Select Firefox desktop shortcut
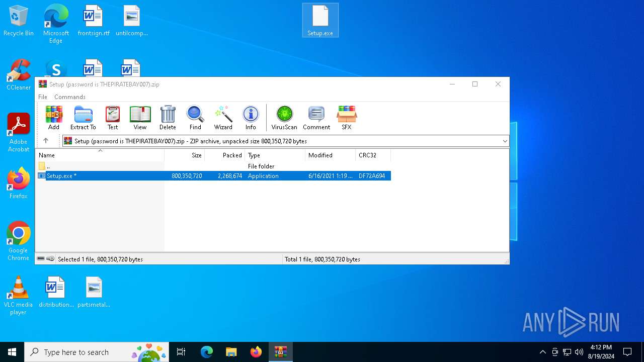 [x=19, y=184]
